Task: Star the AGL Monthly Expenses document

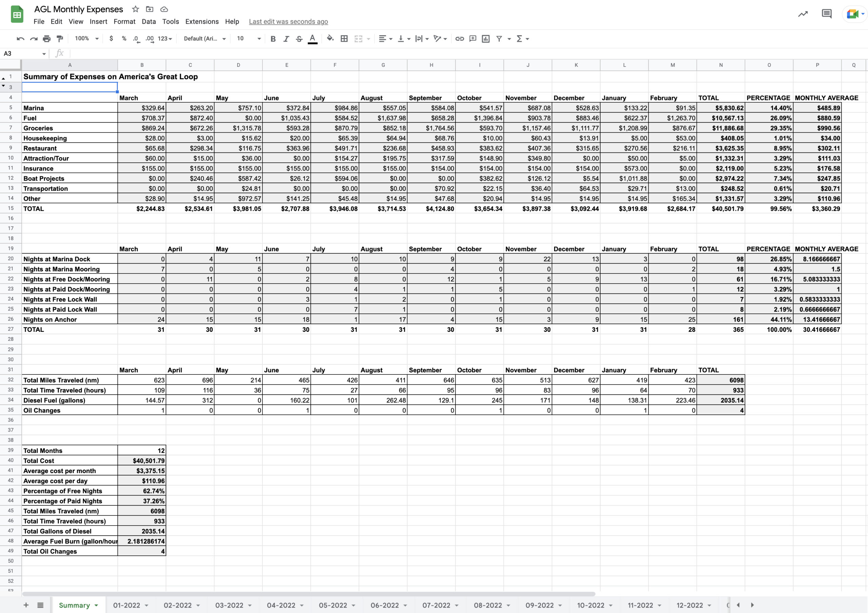Action: (135, 9)
